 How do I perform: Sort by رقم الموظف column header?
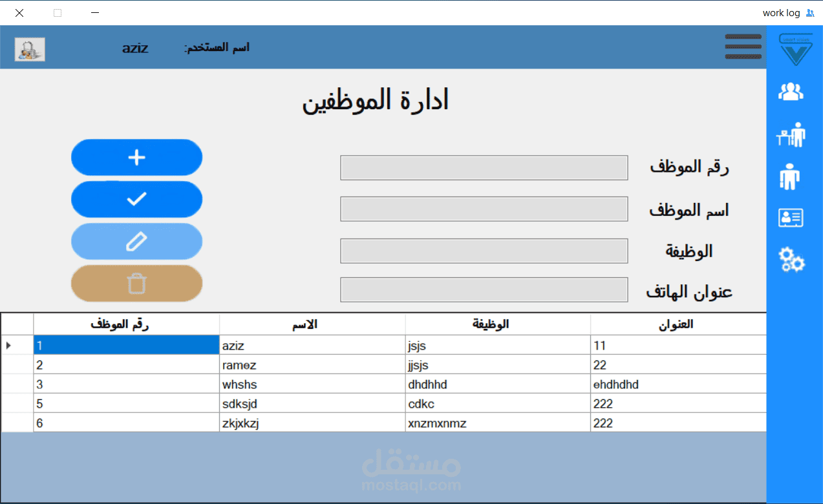coord(127,324)
